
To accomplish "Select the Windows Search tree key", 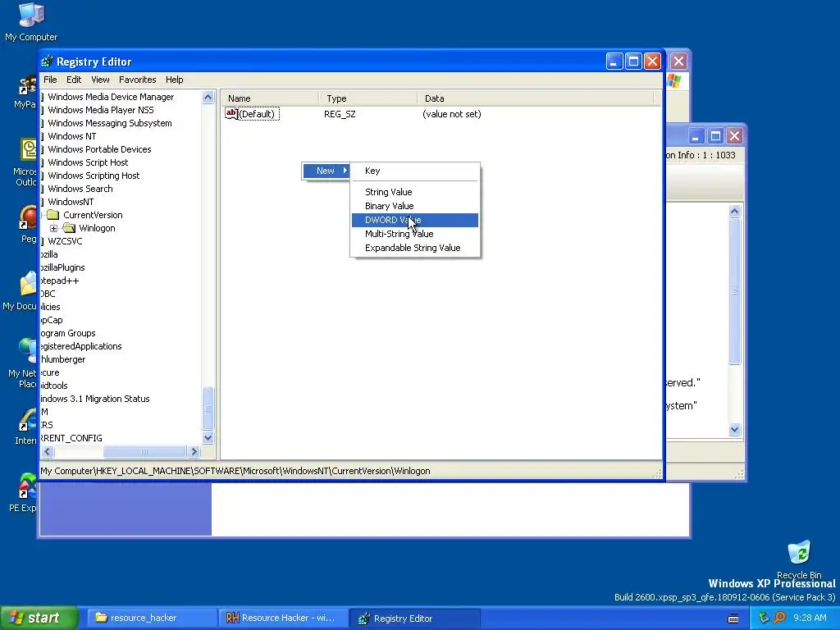I will tap(80, 189).
